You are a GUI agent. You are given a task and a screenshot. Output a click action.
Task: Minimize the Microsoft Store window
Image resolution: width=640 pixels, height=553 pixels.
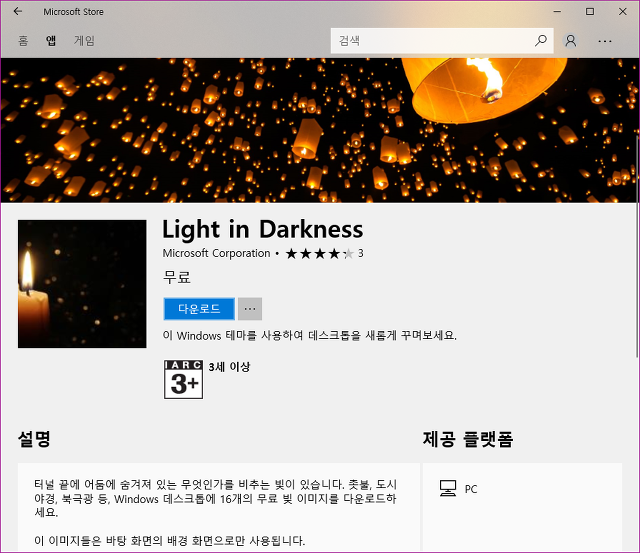tap(557, 11)
